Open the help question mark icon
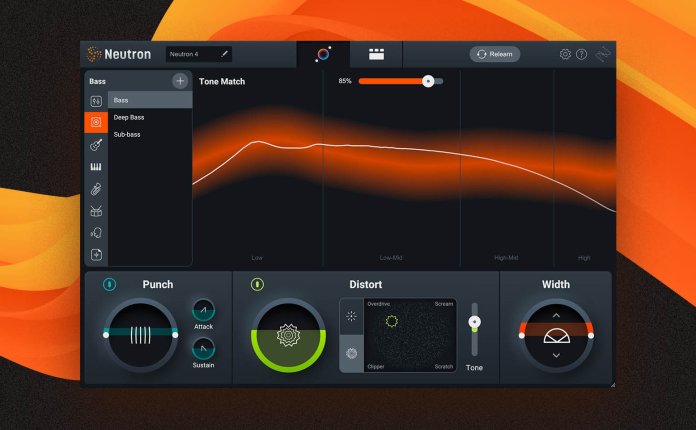The width and height of the screenshot is (696, 430). 581,54
